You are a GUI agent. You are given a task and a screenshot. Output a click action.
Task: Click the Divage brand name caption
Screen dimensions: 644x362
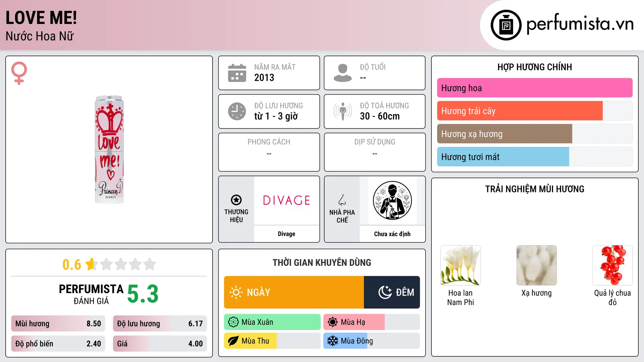(x=286, y=234)
